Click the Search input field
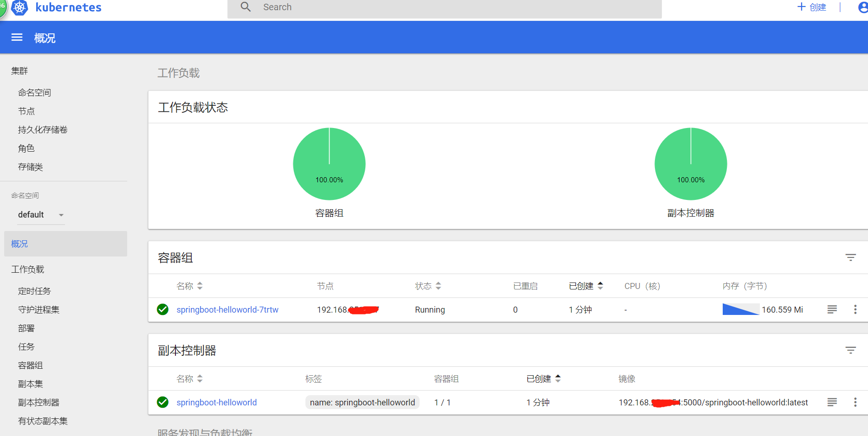This screenshot has width=868, height=436. tap(444, 7)
